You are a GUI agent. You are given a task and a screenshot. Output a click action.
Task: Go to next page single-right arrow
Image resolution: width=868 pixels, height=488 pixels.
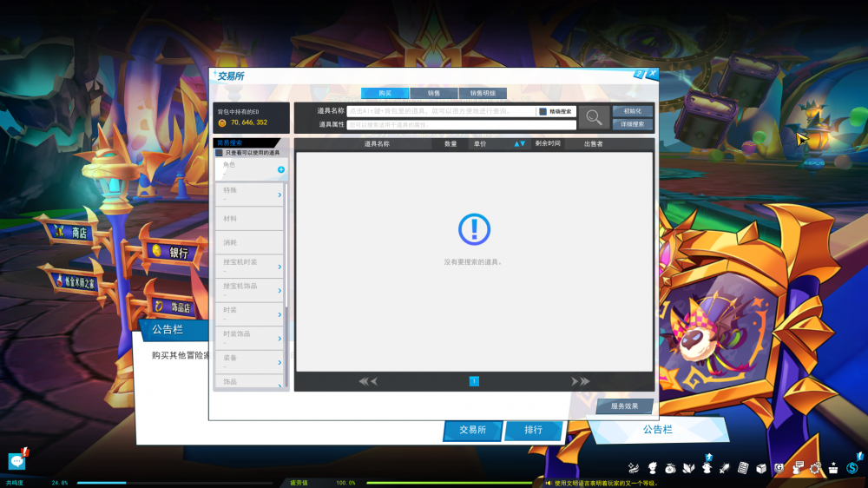point(574,381)
